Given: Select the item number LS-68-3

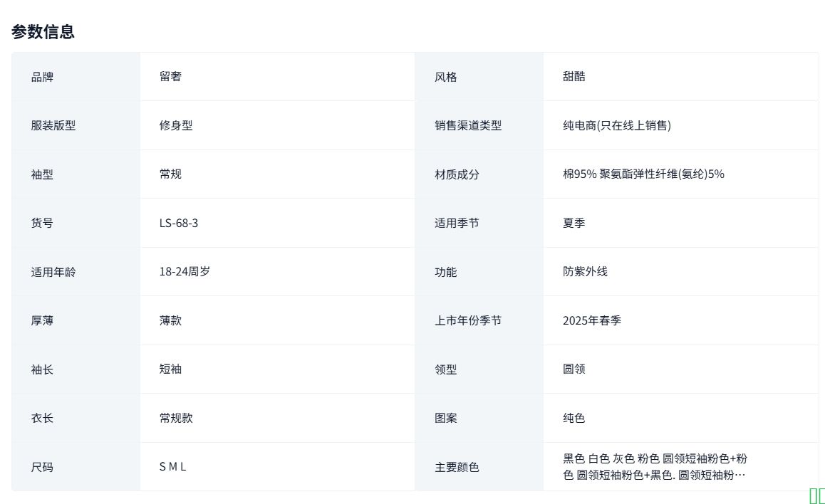Looking at the screenshot, I should (x=179, y=223).
